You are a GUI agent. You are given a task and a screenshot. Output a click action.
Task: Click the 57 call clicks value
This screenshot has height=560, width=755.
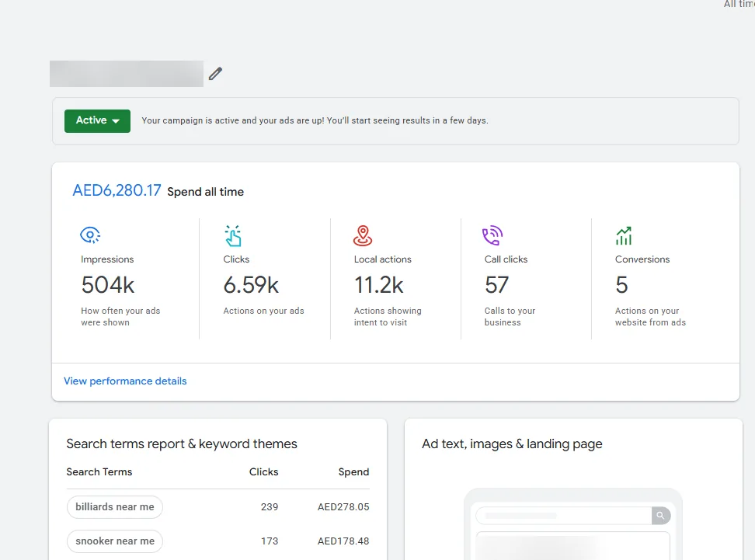coord(496,285)
